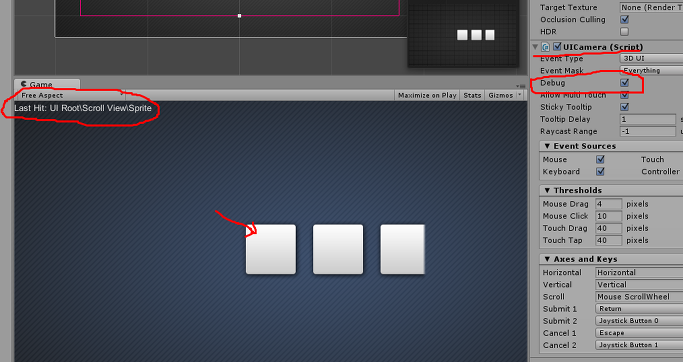Open the UICamera script icon
The height and width of the screenshot is (362, 683).
(x=545, y=47)
